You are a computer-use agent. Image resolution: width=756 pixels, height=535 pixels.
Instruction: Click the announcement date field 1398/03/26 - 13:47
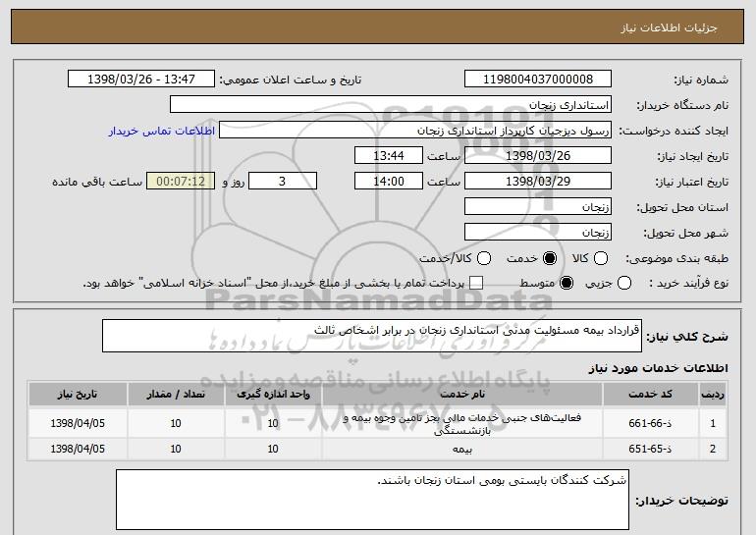(x=141, y=80)
